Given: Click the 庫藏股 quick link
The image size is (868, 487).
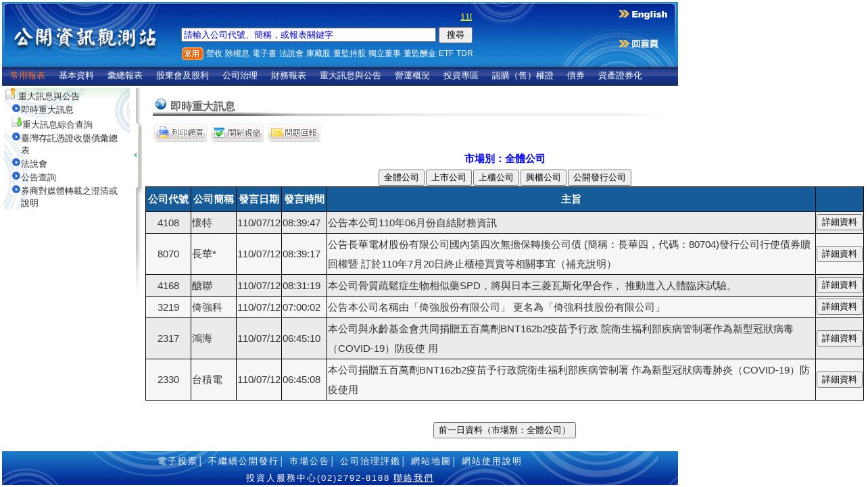Looking at the screenshot, I should (x=318, y=53).
